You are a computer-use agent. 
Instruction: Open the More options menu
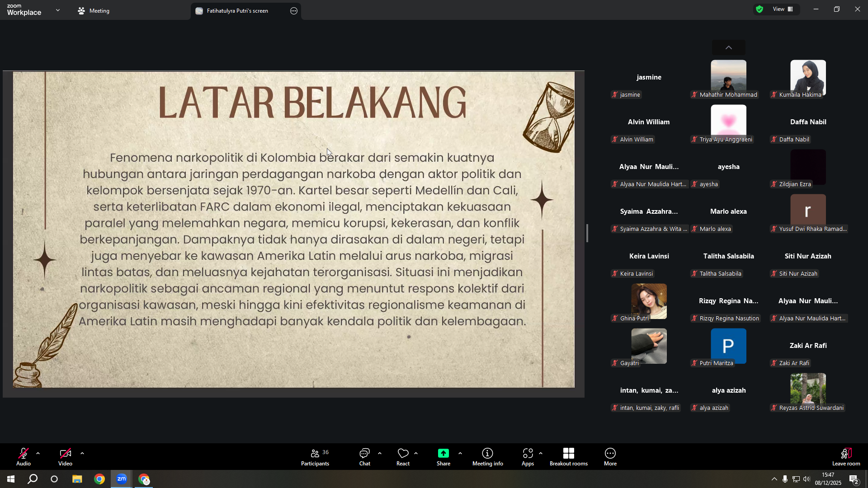click(610, 457)
